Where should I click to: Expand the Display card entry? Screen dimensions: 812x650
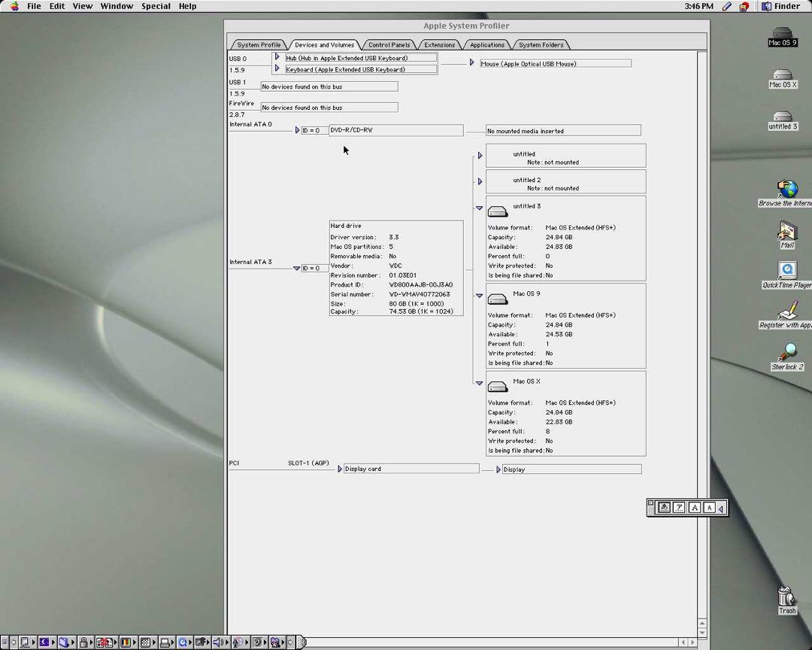click(340, 469)
